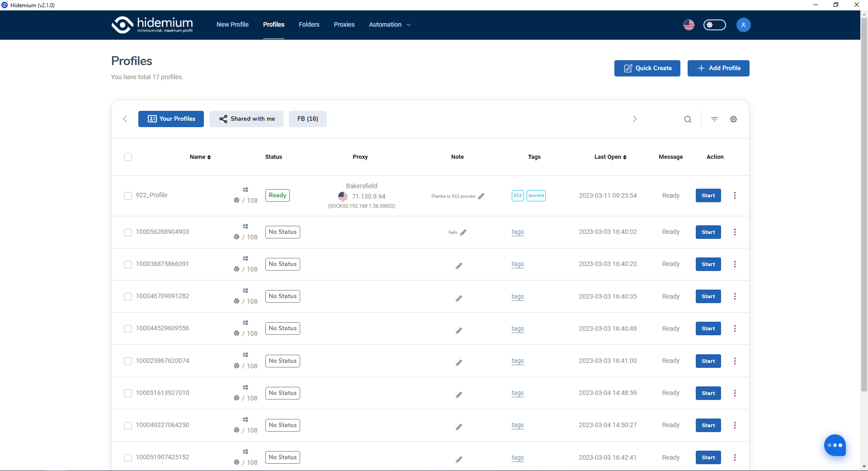868x471 pixels.
Task: Edit note pencil for profile 100049227064250
Action: point(459,427)
